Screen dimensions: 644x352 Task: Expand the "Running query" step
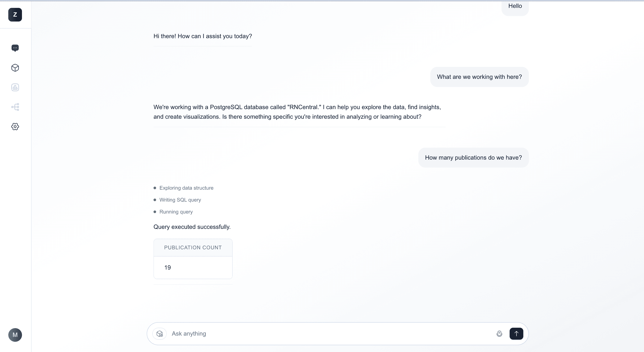tap(176, 212)
